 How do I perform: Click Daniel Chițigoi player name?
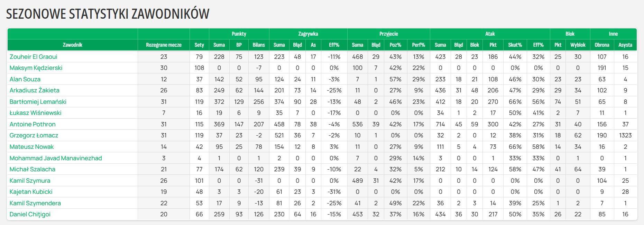[x=30, y=214]
